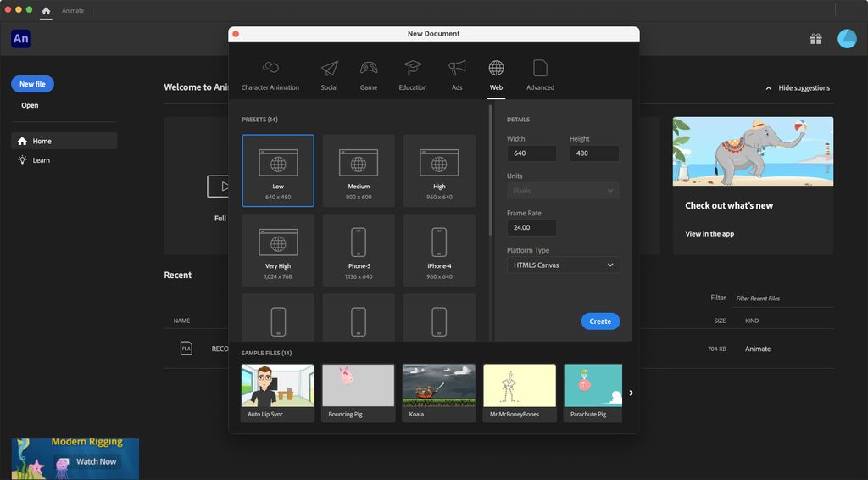Open the Learn lightbulb section
The width and height of the screenshot is (868, 480).
pos(41,160)
